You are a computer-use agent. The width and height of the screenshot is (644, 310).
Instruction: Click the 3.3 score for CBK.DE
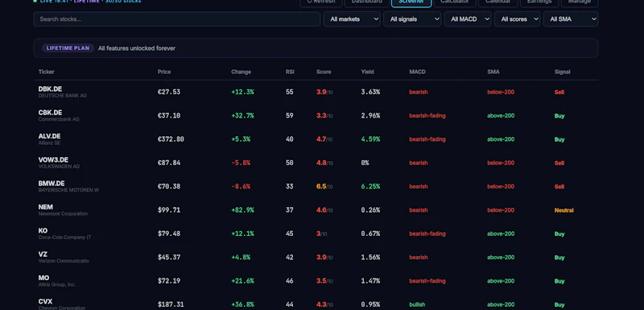tap(321, 116)
